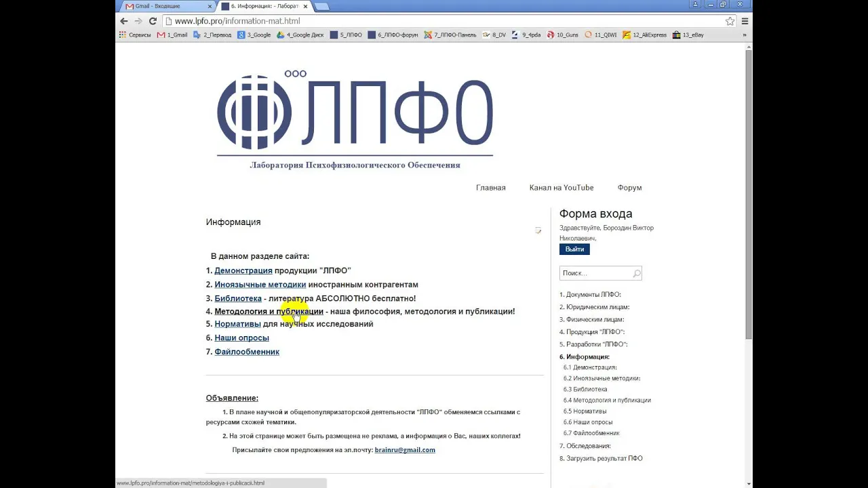Open the 2_Перевод bookmark
Screen dimensions: 868x488
(212, 35)
